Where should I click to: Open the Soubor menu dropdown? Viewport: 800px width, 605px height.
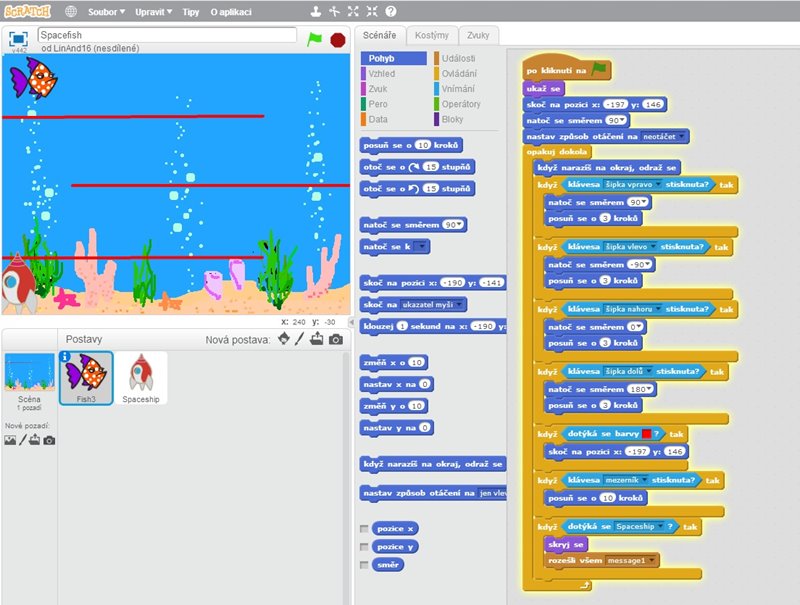pos(107,12)
